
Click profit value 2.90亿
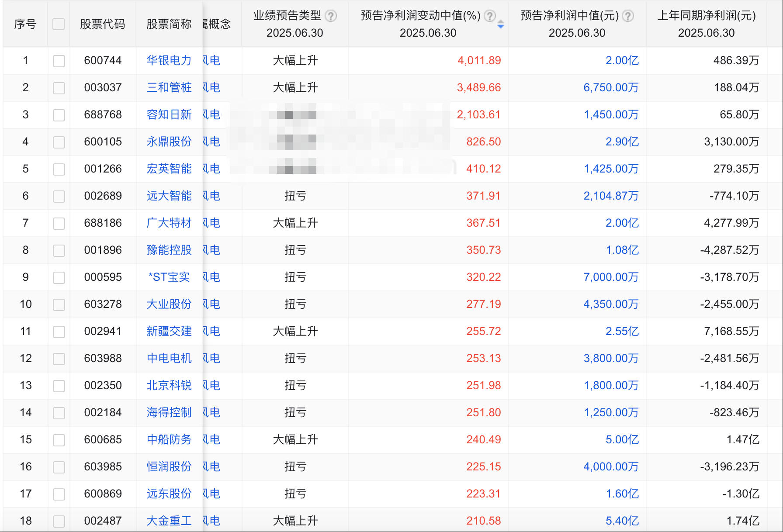point(622,142)
